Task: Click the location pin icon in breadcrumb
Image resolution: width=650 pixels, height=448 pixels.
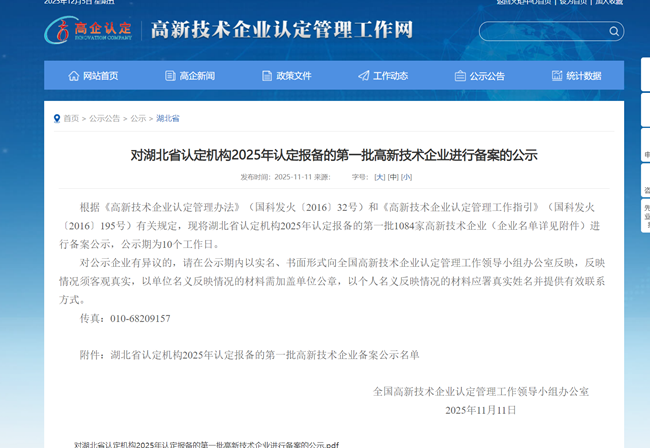Action: (57, 118)
